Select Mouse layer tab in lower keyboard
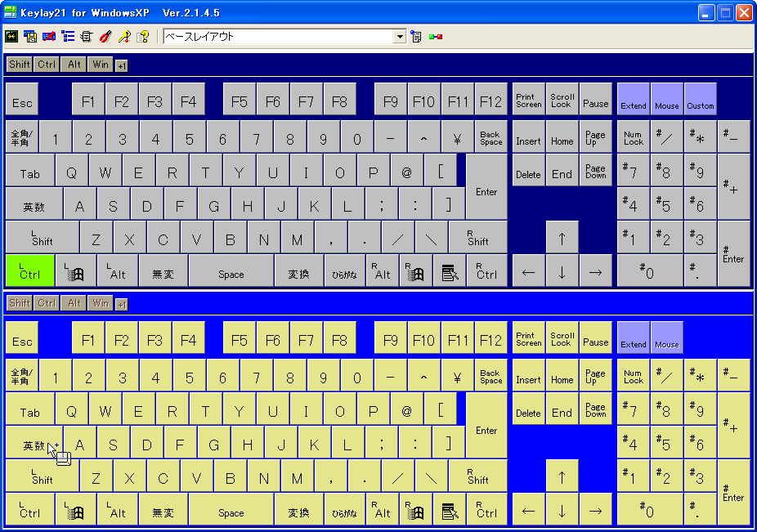The height and width of the screenshot is (532, 757). [x=667, y=338]
